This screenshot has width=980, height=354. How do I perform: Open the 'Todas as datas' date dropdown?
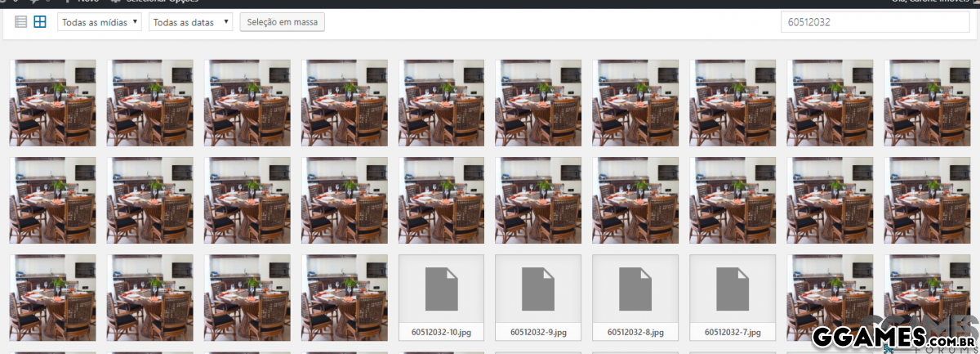click(190, 23)
